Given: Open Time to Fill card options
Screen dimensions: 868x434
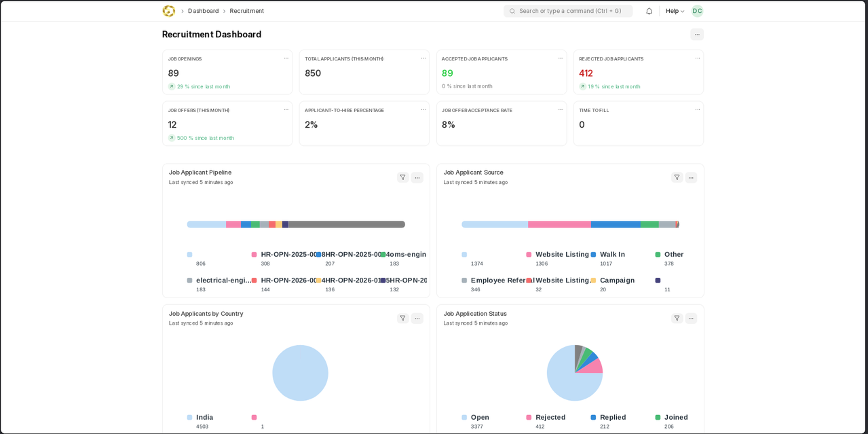Looking at the screenshot, I should coord(697,110).
